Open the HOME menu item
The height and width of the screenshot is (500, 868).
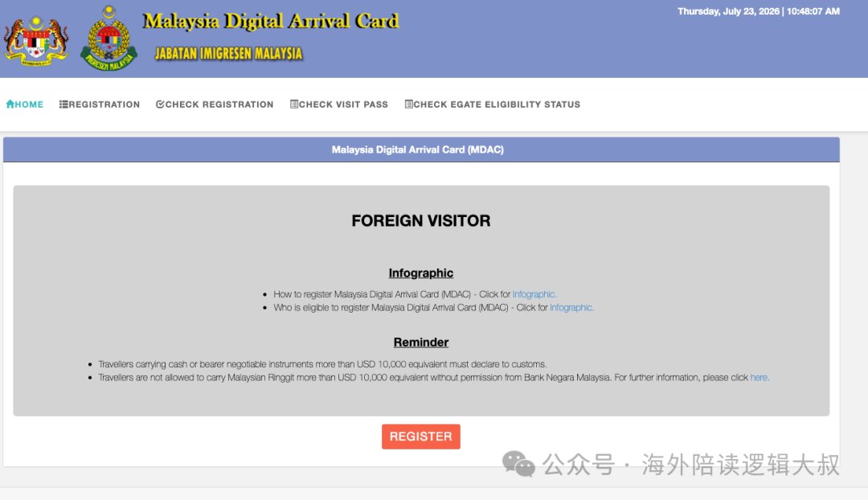[x=24, y=104]
